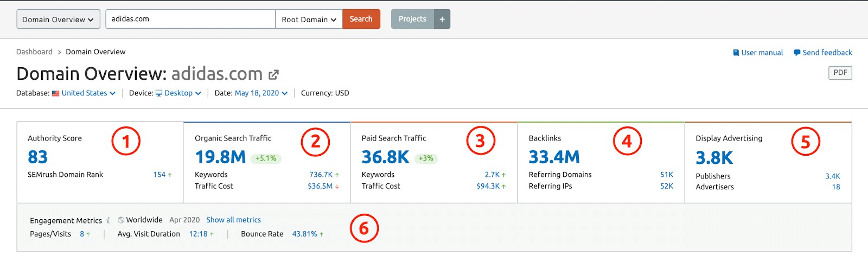Open Display Advertising value 3.8K
The image size is (868, 262).
[x=714, y=158]
